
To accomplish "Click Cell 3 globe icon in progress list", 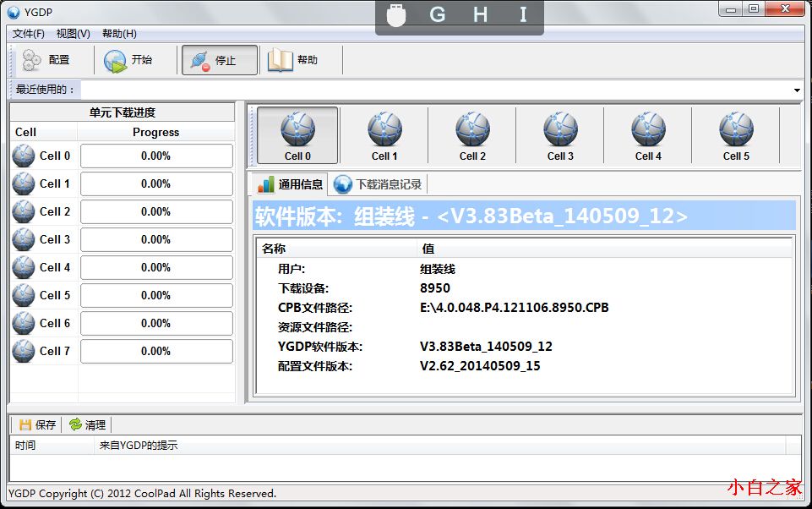I will coord(24,239).
